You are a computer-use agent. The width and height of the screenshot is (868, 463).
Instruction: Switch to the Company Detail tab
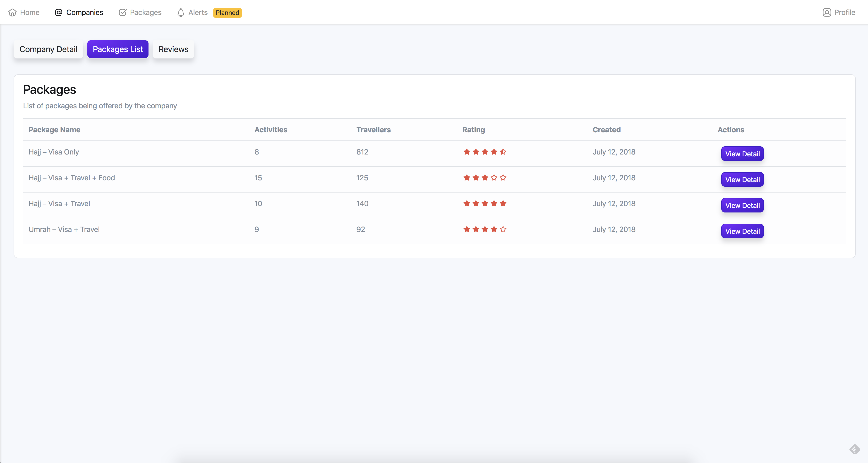point(48,49)
